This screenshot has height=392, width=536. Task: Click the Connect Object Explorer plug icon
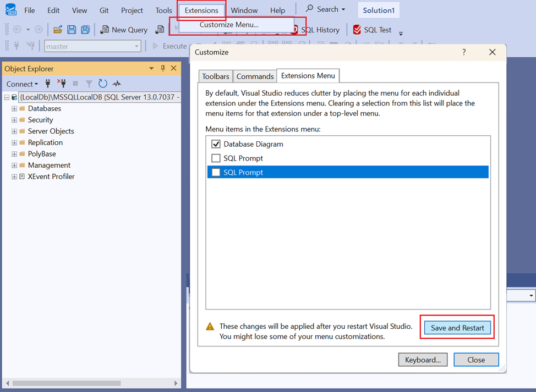(48, 84)
